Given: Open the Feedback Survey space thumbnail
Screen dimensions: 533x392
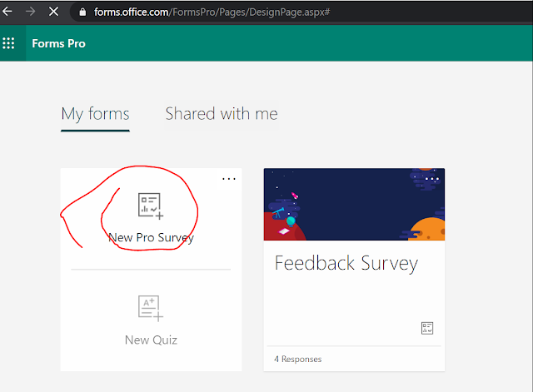Looking at the screenshot, I should 354,205.
